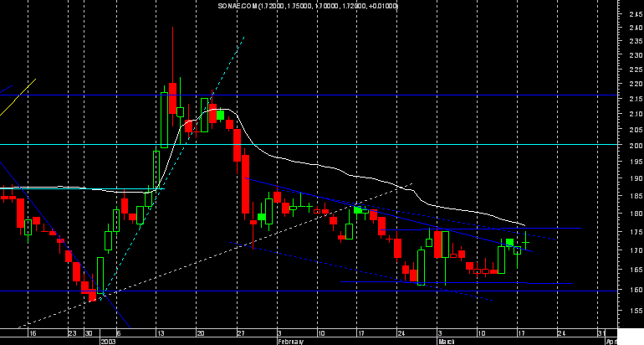
Task: Click the date label 27 on time axis
Action: coord(241,333)
